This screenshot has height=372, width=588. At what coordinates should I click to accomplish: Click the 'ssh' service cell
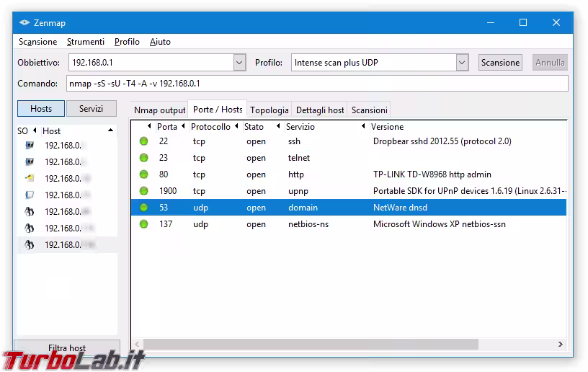294,141
